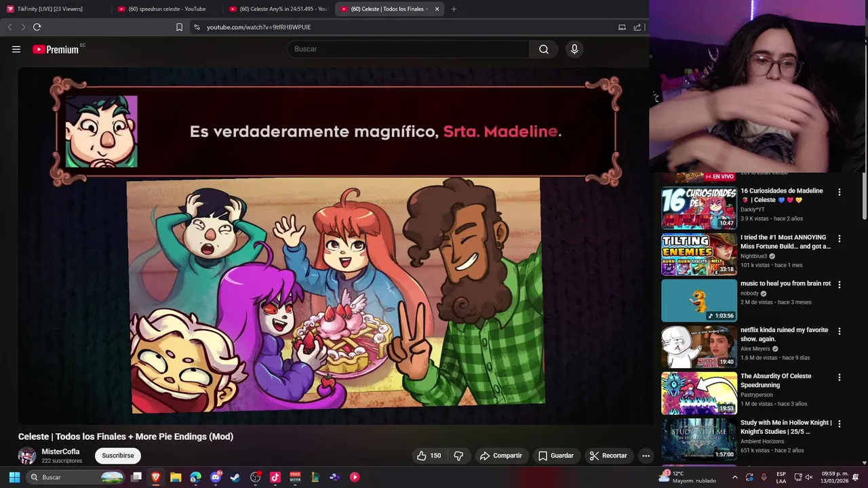Open options for Absurdity Of Celeste video

(x=839, y=377)
